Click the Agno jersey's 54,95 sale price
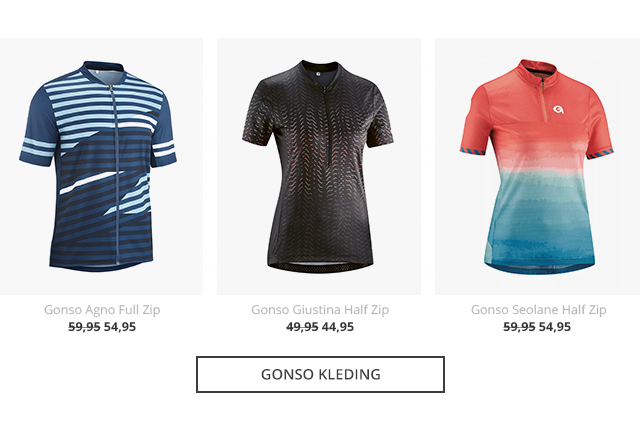 tap(120, 327)
